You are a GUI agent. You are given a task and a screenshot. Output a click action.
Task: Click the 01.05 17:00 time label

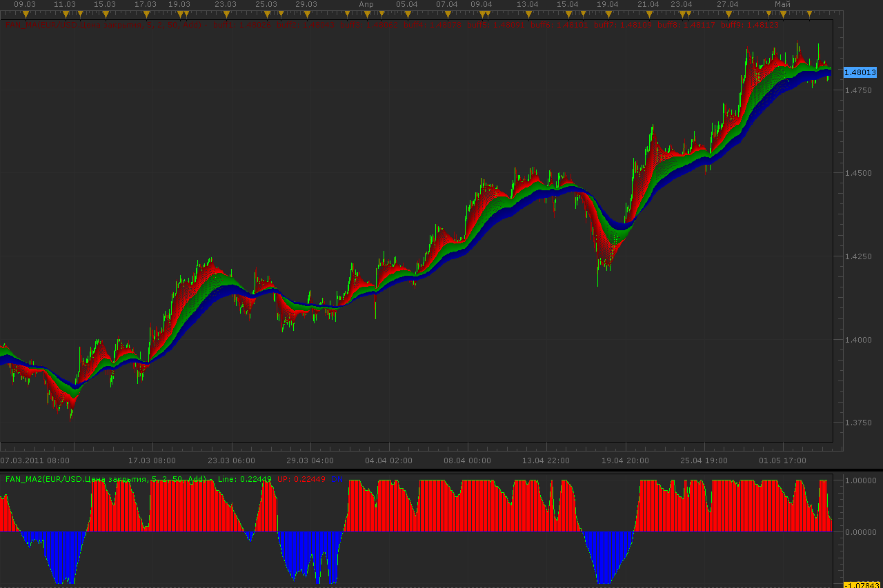click(x=782, y=460)
